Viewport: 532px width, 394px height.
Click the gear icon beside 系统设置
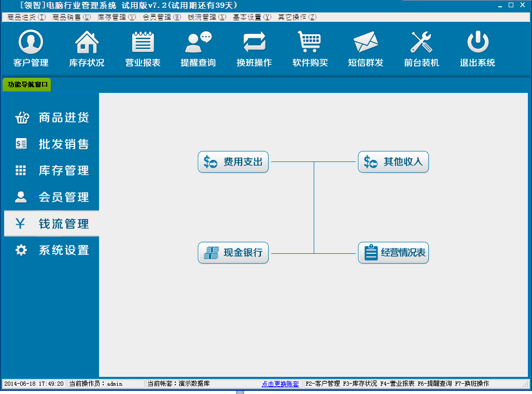(x=21, y=250)
